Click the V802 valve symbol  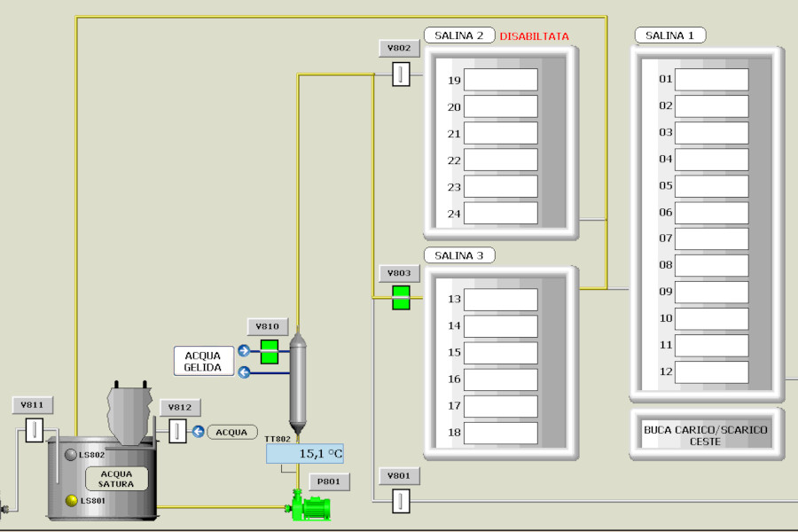point(401,74)
